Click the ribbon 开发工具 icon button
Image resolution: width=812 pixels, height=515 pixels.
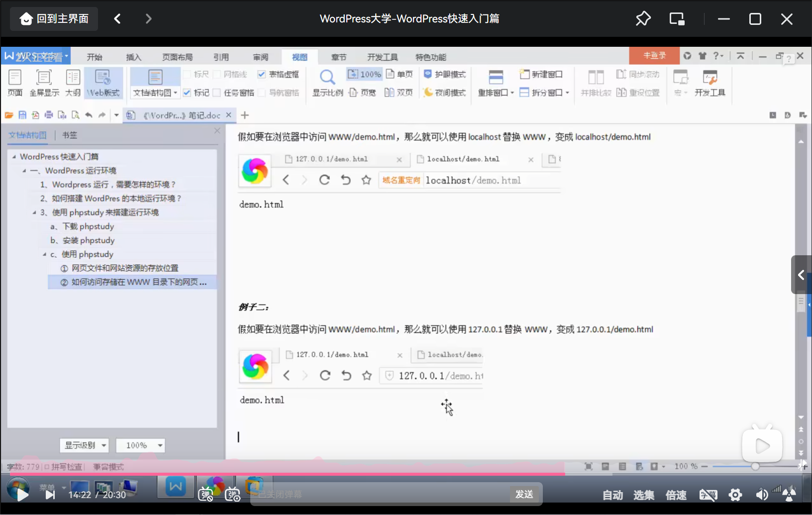coord(710,83)
